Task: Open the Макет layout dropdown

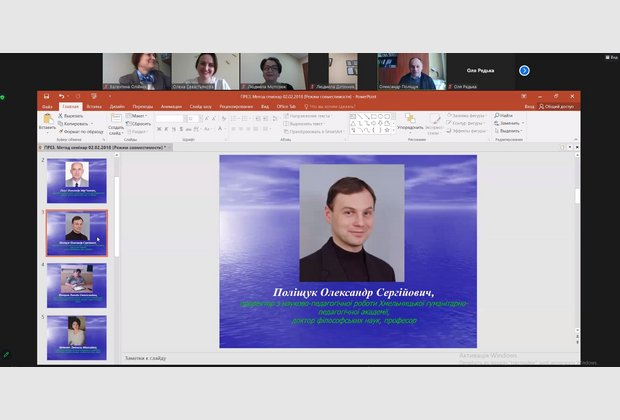Action: [x=136, y=116]
